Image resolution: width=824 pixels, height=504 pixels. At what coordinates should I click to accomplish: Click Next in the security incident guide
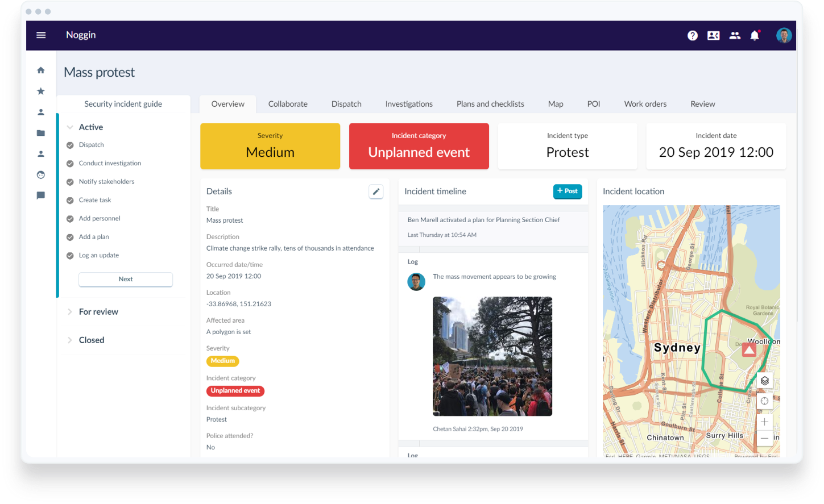(125, 279)
